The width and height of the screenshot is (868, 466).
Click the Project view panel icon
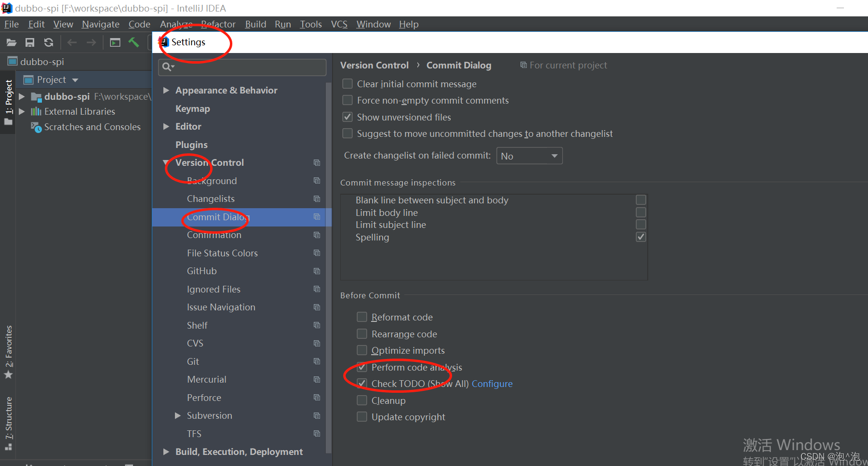click(28, 80)
